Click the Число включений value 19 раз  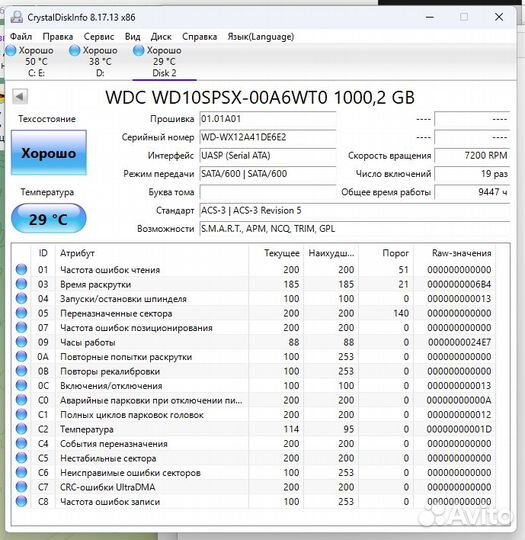(x=472, y=174)
